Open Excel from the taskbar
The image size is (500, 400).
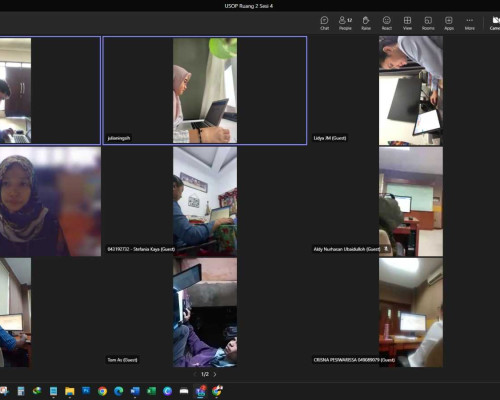151,391
